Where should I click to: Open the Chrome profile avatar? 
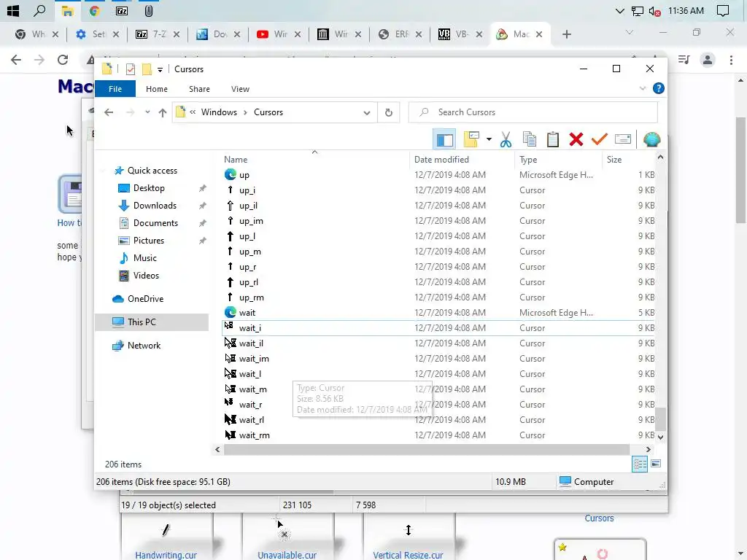(x=708, y=60)
